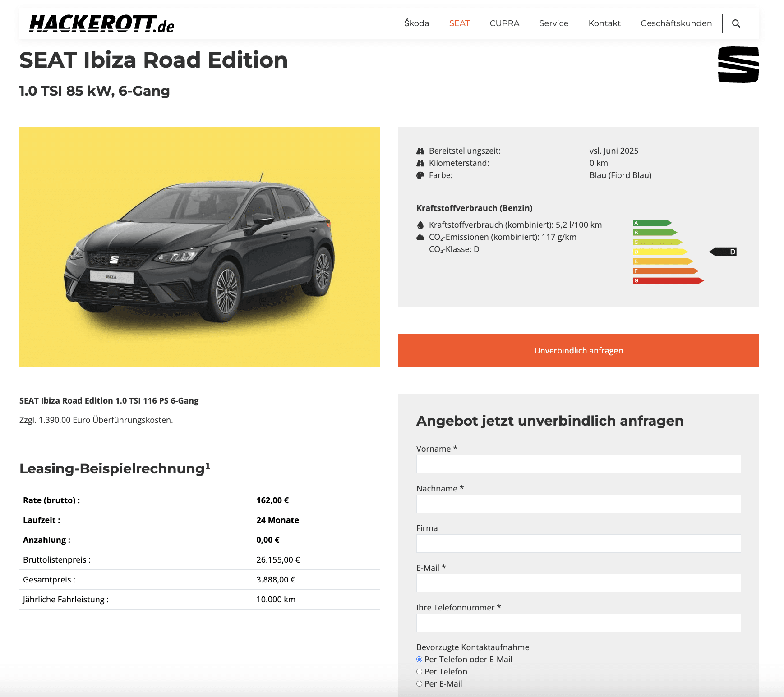Click the Farbe palette icon
Image resolution: width=784 pixels, height=697 pixels.
(x=420, y=175)
